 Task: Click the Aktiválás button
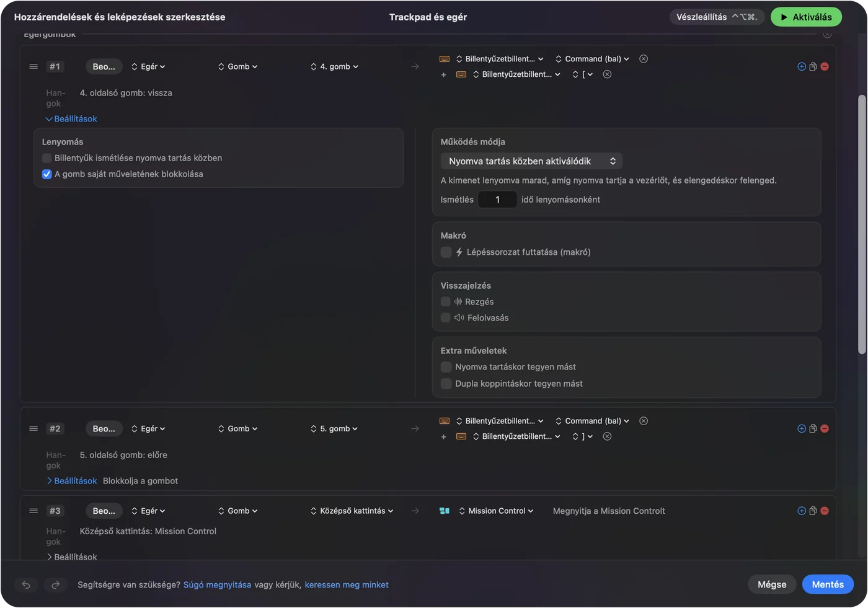coord(806,17)
